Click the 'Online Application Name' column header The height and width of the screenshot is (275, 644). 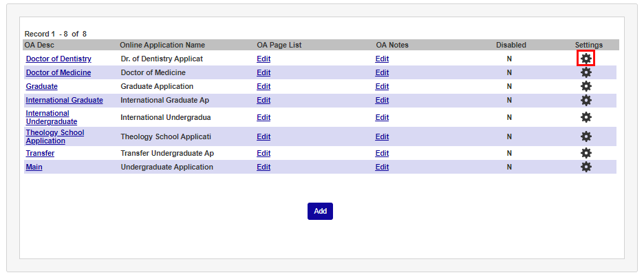(x=162, y=45)
